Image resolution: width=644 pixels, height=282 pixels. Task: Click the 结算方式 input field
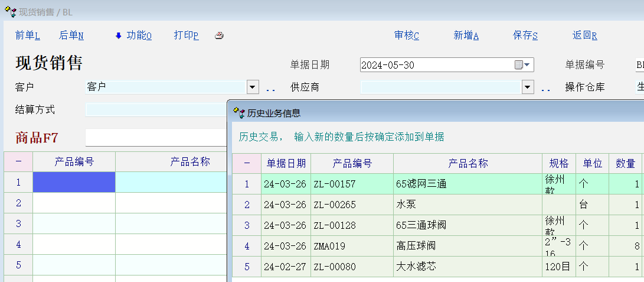pyautogui.click(x=156, y=110)
